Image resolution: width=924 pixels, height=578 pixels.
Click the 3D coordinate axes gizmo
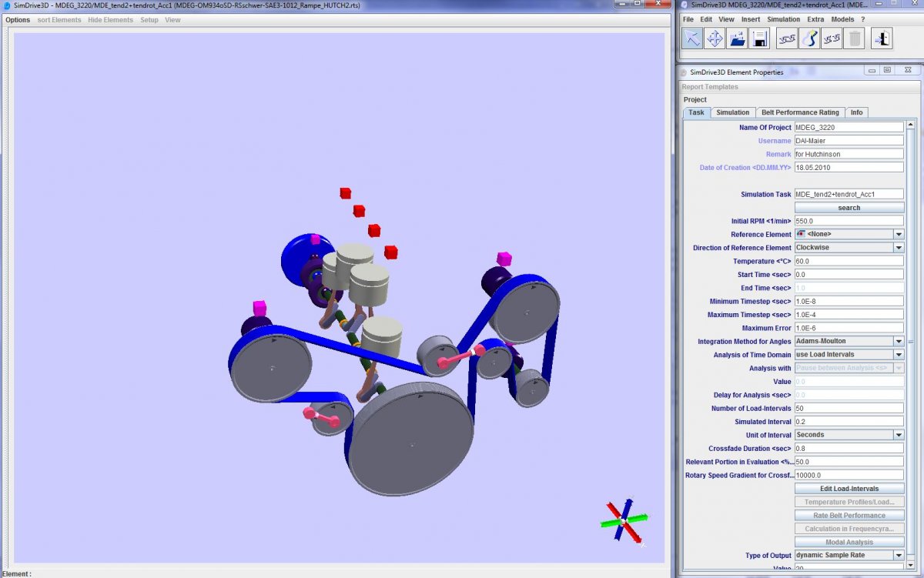tap(623, 522)
